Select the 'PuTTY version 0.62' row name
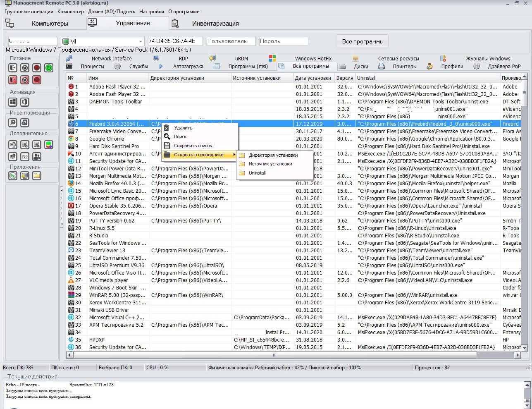Image resolution: width=532 pixels, height=409 pixels. click(x=112, y=221)
